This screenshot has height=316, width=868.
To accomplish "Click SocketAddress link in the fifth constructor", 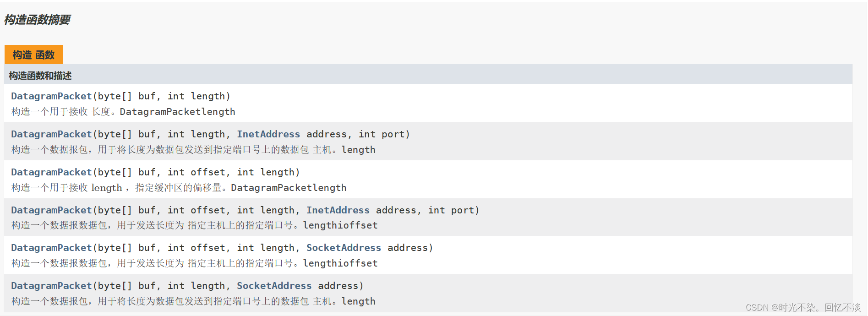I will 344,248.
